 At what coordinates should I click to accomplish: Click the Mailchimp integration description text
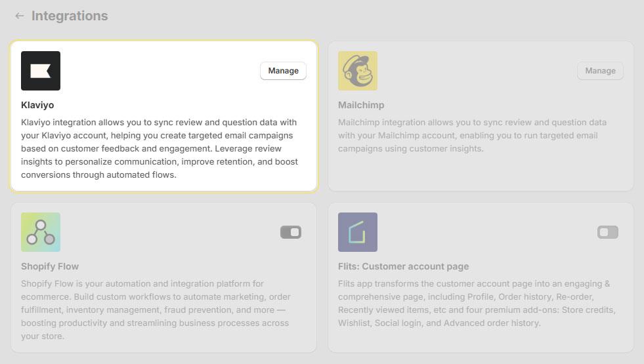pos(472,135)
